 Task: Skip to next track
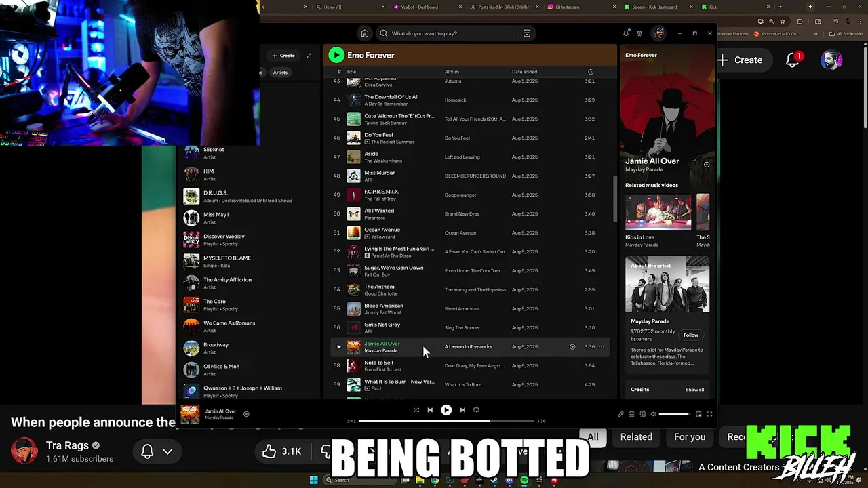[x=462, y=410]
